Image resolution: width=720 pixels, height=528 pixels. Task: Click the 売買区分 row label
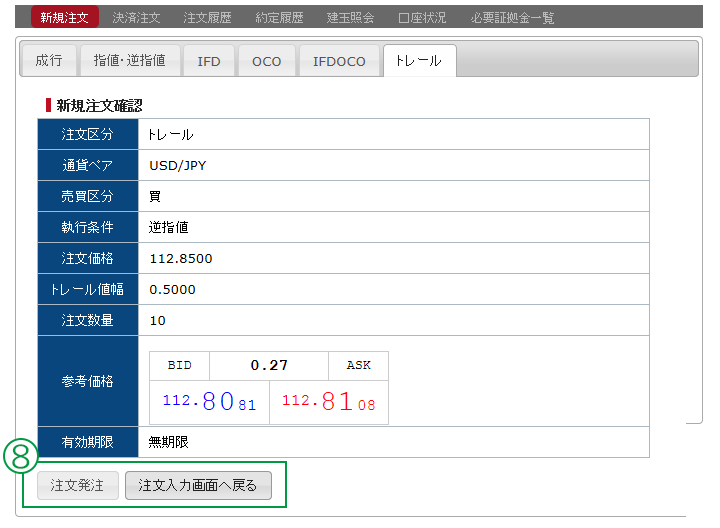click(x=88, y=197)
